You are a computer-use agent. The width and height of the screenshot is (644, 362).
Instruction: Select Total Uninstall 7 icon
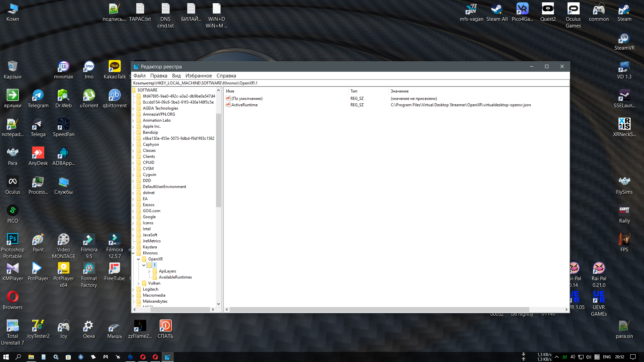point(12,333)
